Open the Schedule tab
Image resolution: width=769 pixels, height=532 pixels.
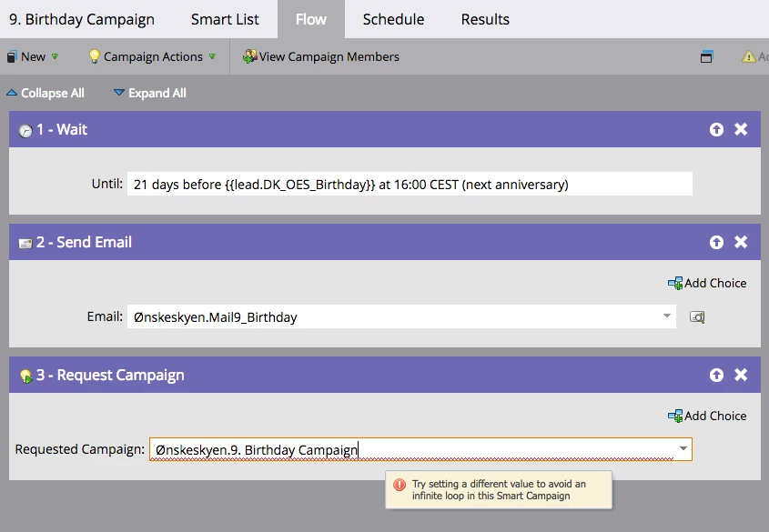click(393, 19)
